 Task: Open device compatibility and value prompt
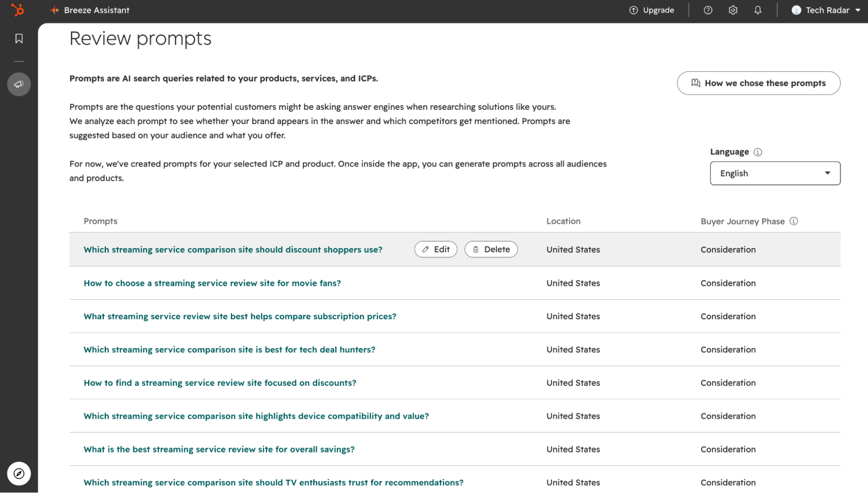(x=256, y=416)
